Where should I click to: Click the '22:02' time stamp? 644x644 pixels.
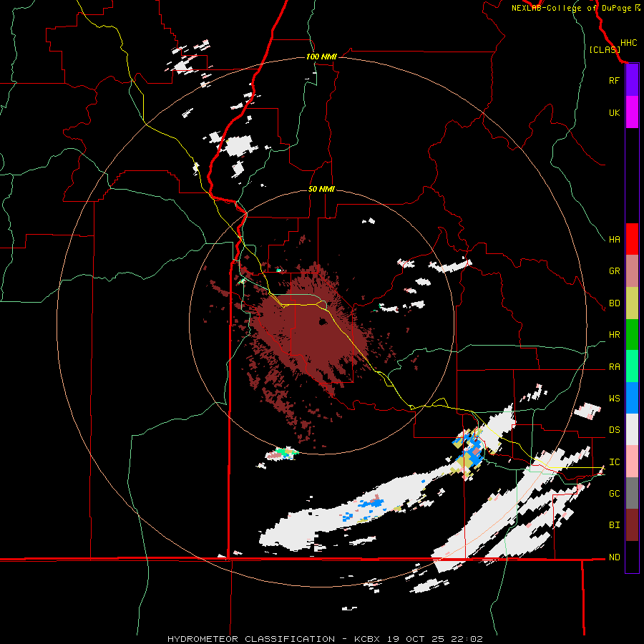466,639
